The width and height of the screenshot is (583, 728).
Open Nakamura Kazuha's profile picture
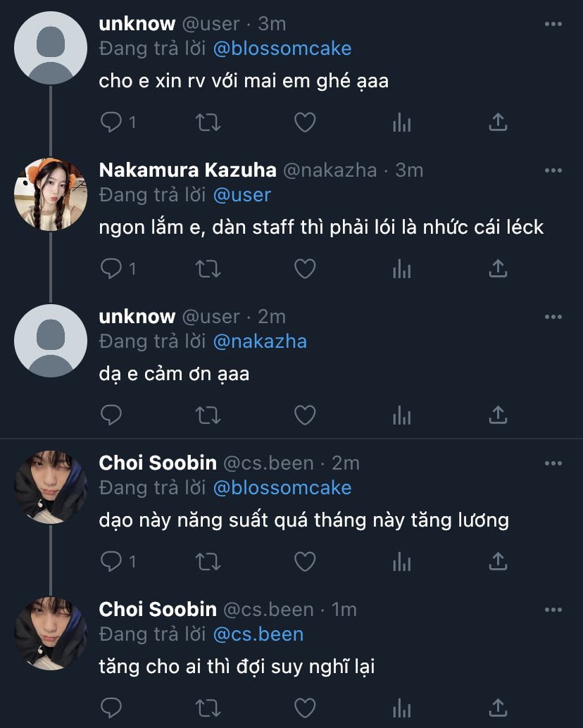coord(50,194)
